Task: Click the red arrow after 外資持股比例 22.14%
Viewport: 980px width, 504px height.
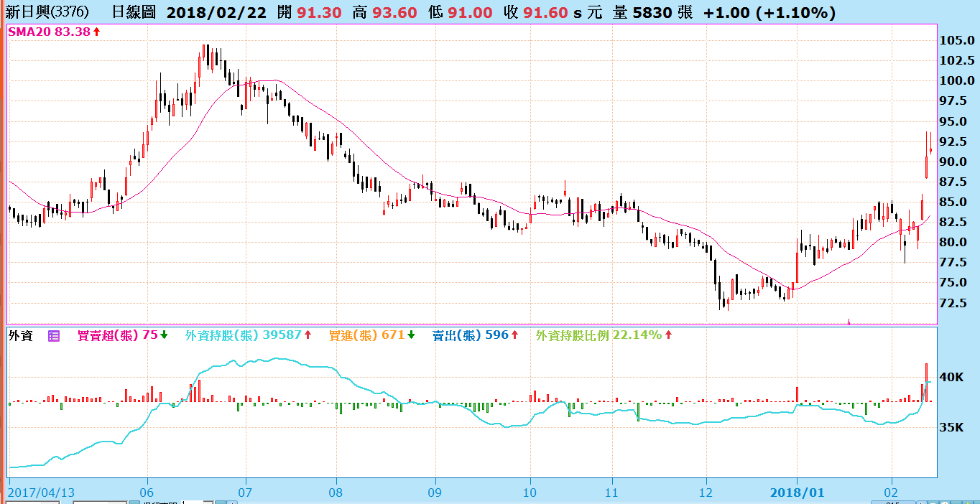Action: point(668,335)
